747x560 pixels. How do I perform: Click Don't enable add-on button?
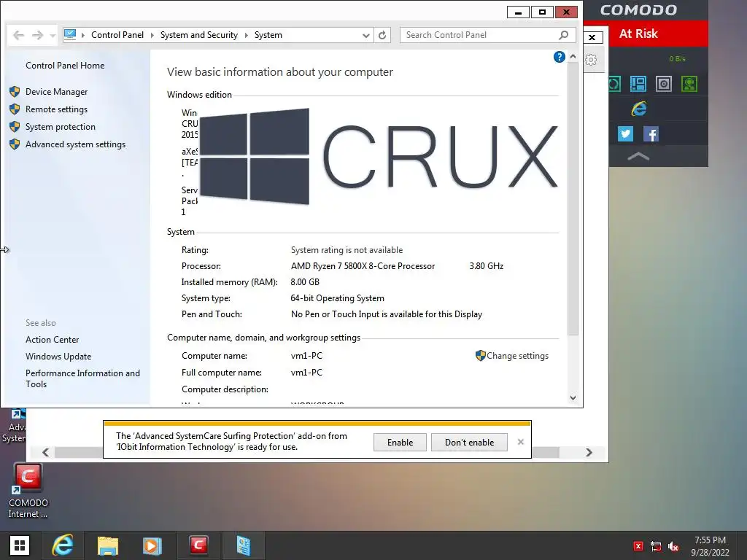(x=469, y=443)
